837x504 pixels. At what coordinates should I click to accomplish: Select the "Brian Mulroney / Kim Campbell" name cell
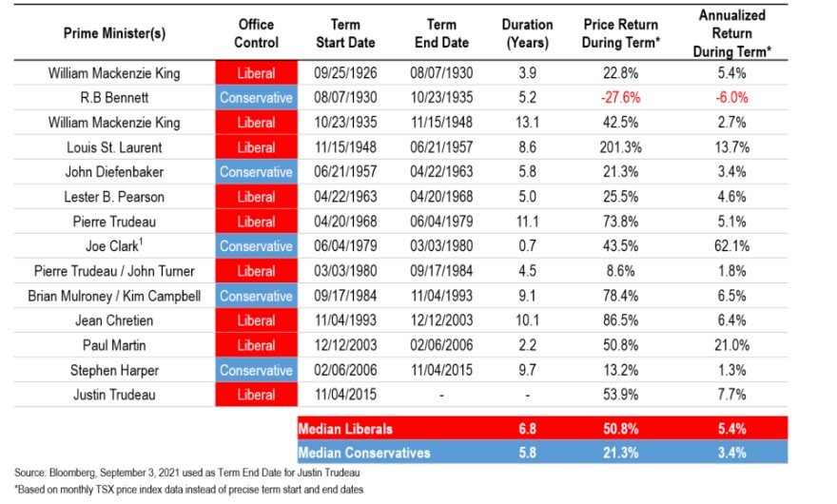[x=115, y=296]
